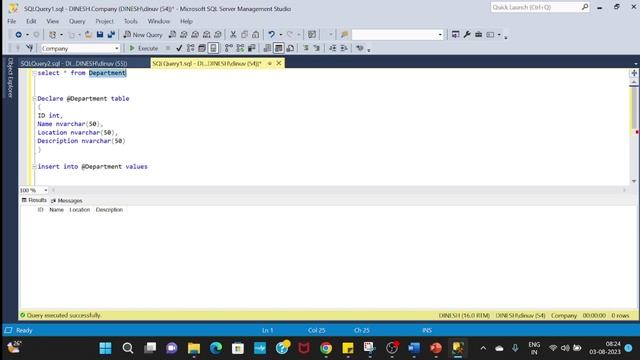Open the Windows Start menu

coord(105,348)
